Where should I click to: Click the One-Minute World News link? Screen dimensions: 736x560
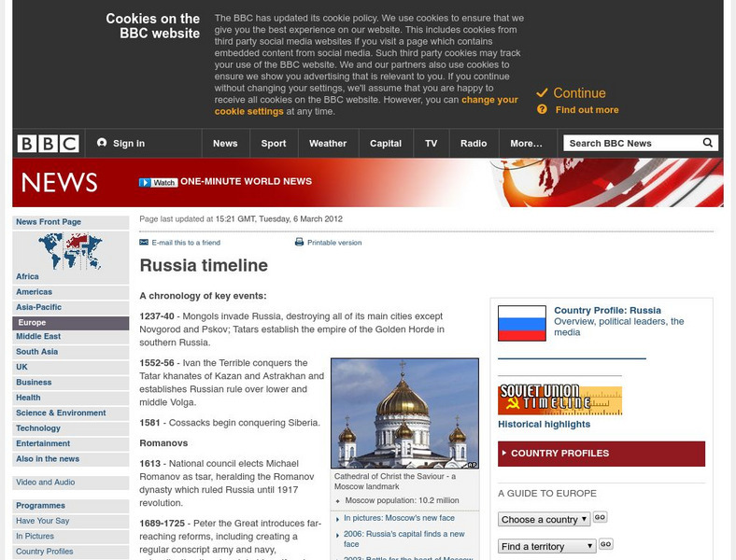click(246, 181)
